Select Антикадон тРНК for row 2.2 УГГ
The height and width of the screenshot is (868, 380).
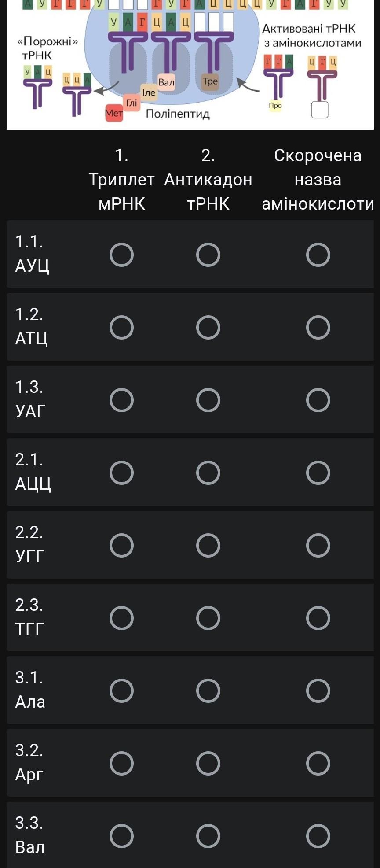[x=208, y=546]
